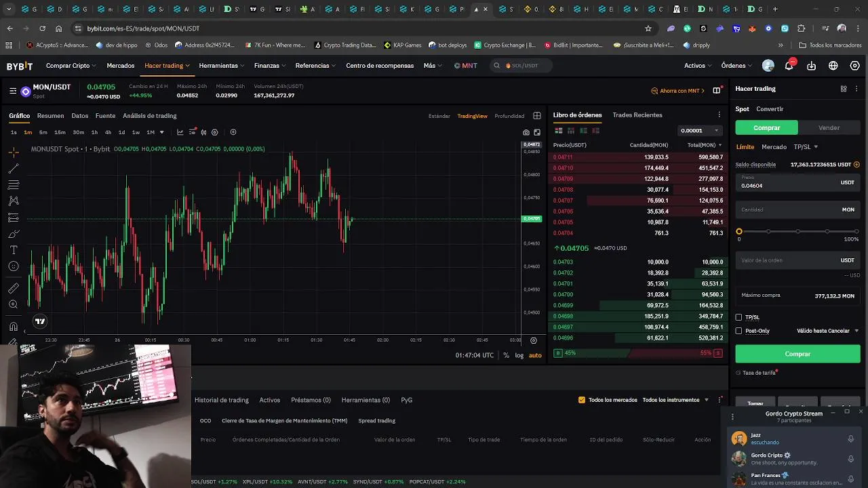Expand more chart timeframes arrow after 1M
This screenshot has width=868, height=488.
point(161,132)
